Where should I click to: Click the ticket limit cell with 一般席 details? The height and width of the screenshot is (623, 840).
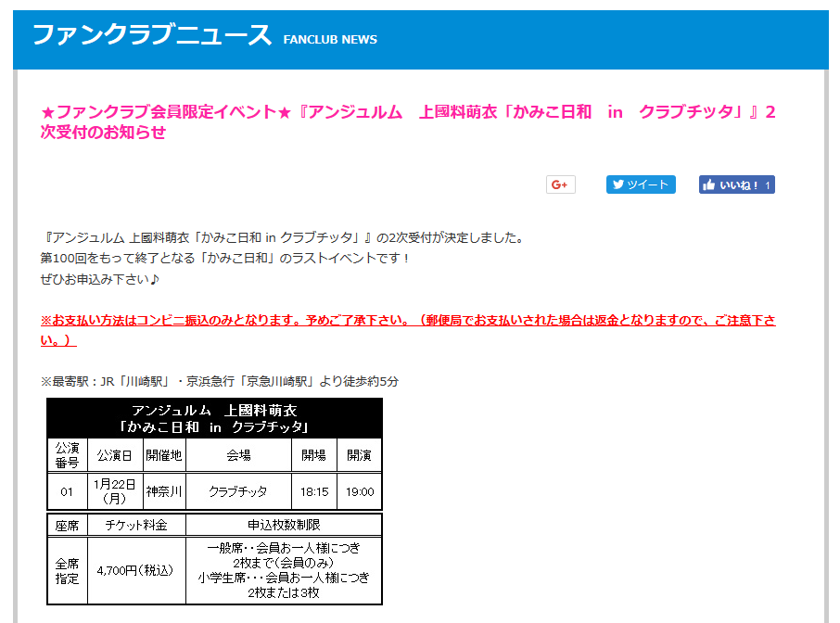[x=284, y=571]
